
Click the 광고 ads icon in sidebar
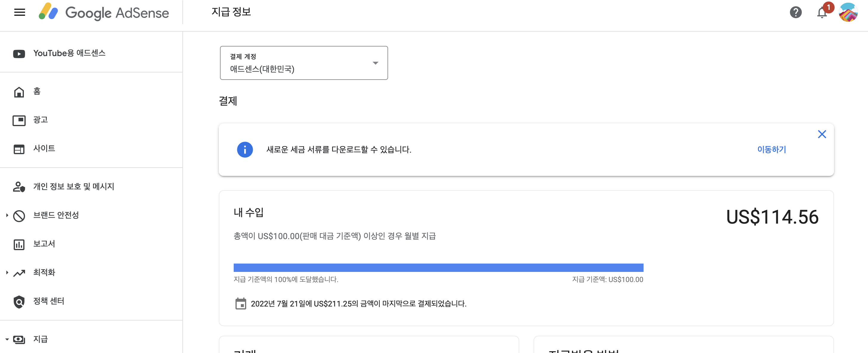[x=19, y=120]
